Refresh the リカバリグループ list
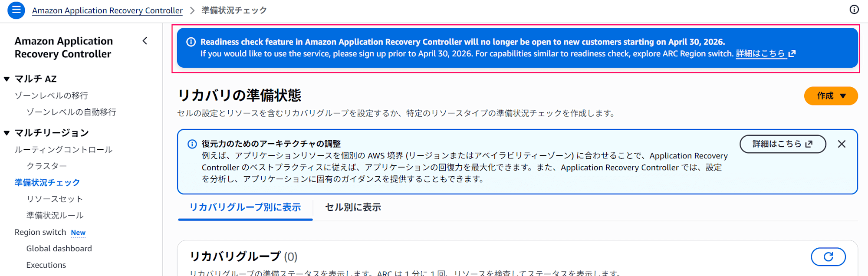This screenshot has height=276, width=868. pyautogui.click(x=828, y=257)
